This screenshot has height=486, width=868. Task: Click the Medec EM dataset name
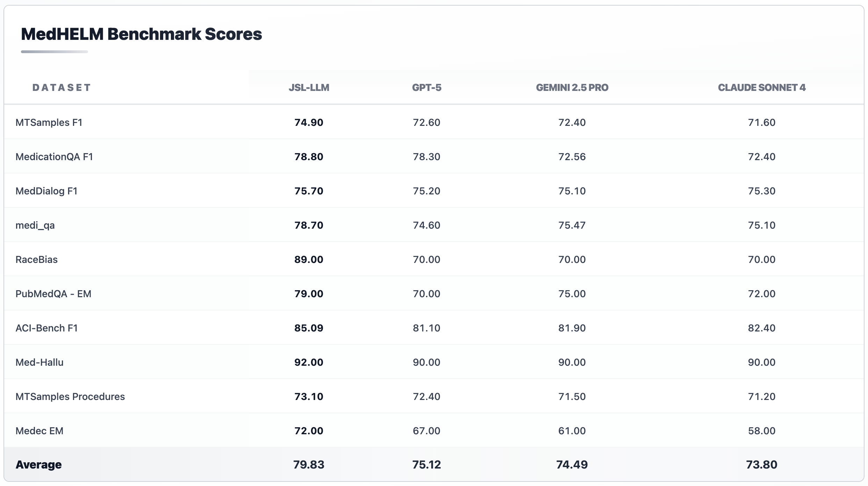coord(39,431)
